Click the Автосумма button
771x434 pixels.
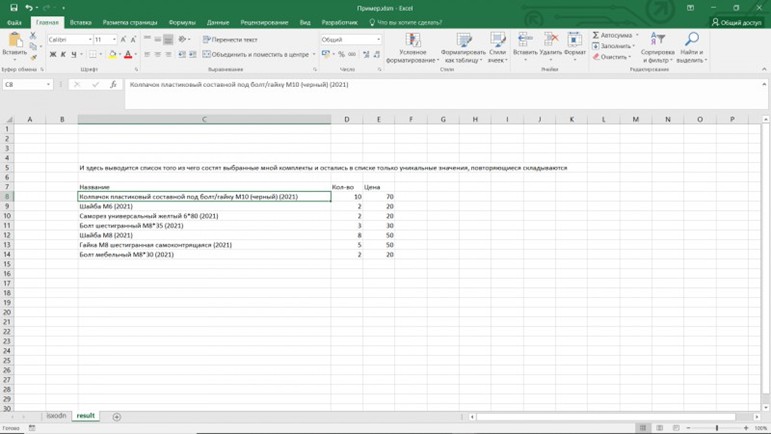612,35
